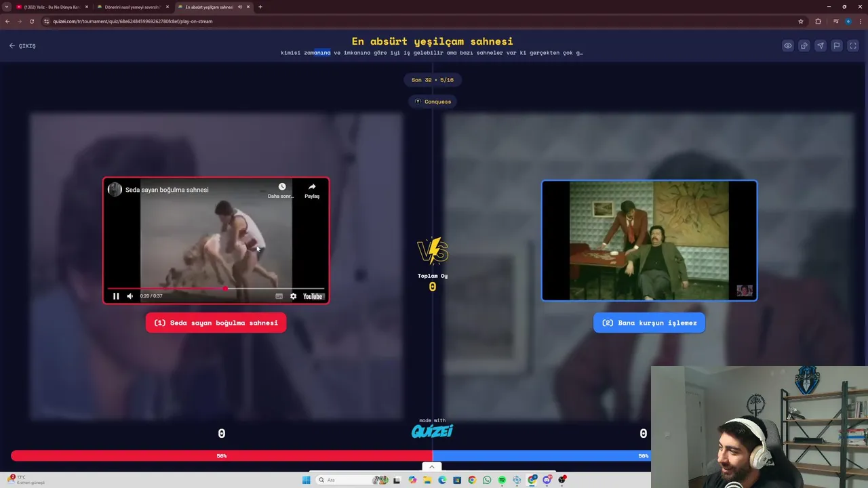This screenshot has width=868, height=488.
Task: Pause the Seda sayan YouTube video
Action: (116, 296)
